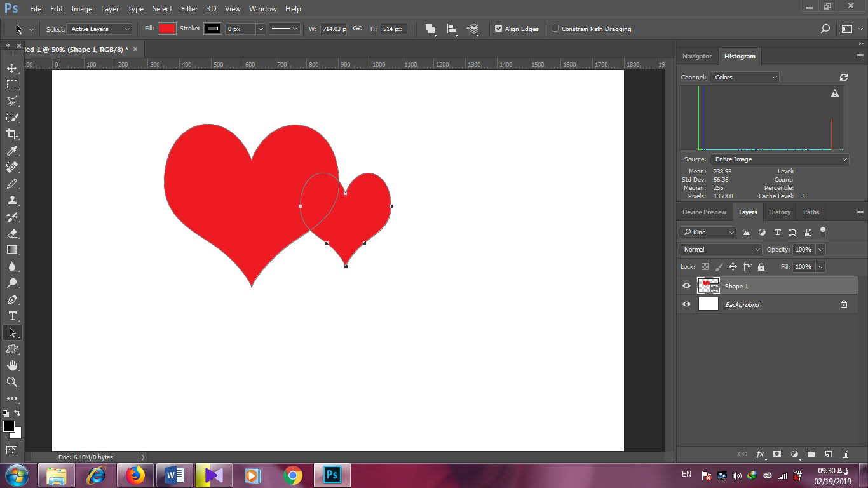Select the Brush tool
This screenshot has height=488, width=868.
click(11, 184)
